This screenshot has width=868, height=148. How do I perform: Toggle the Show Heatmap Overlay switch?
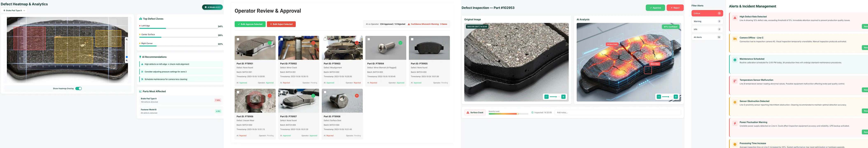[x=78, y=89]
